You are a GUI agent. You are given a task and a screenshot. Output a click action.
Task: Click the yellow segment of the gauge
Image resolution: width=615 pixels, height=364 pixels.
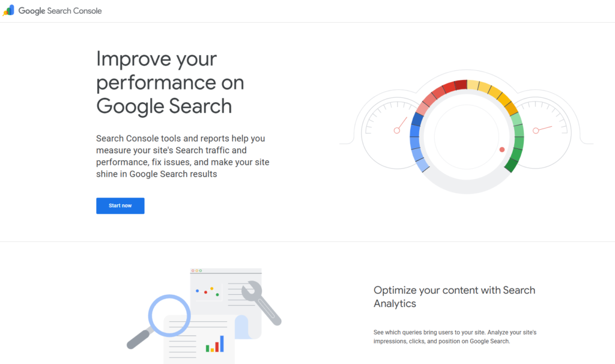click(x=492, y=91)
